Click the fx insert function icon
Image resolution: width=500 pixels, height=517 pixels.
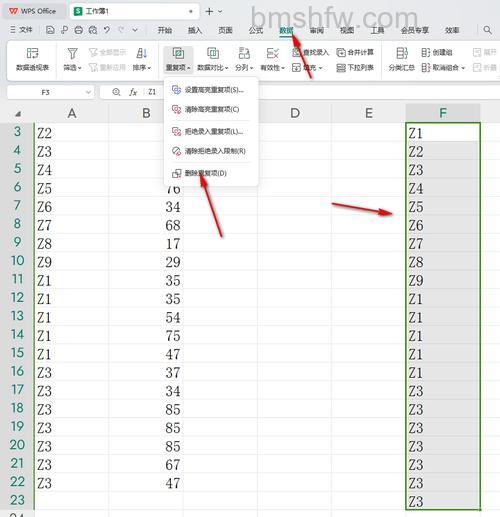133,92
